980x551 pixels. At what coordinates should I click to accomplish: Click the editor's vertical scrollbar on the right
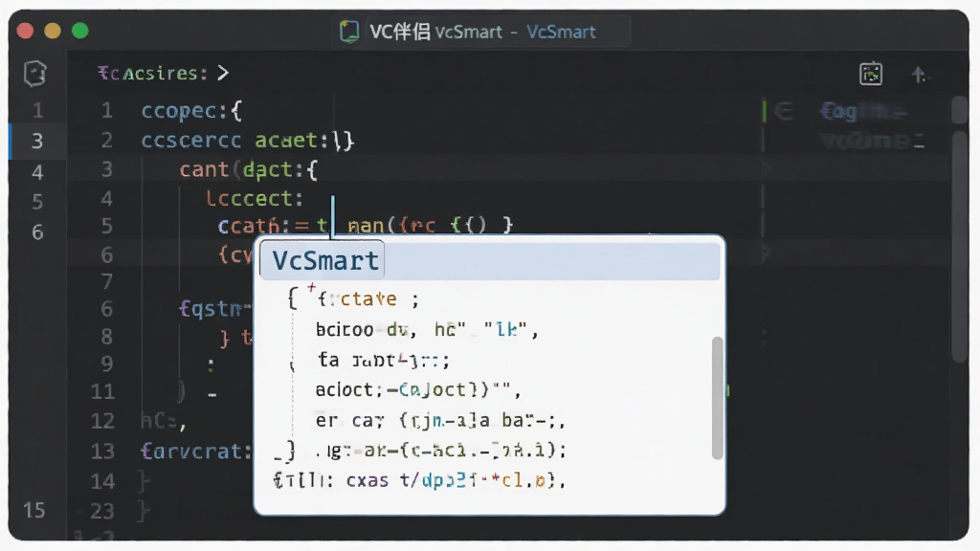point(960,246)
